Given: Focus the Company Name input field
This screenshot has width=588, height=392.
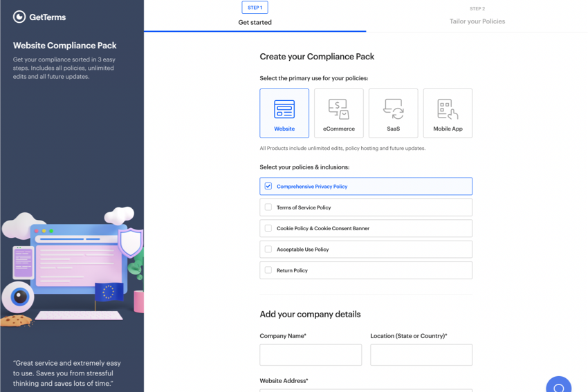Looking at the screenshot, I should pos(311,355).
